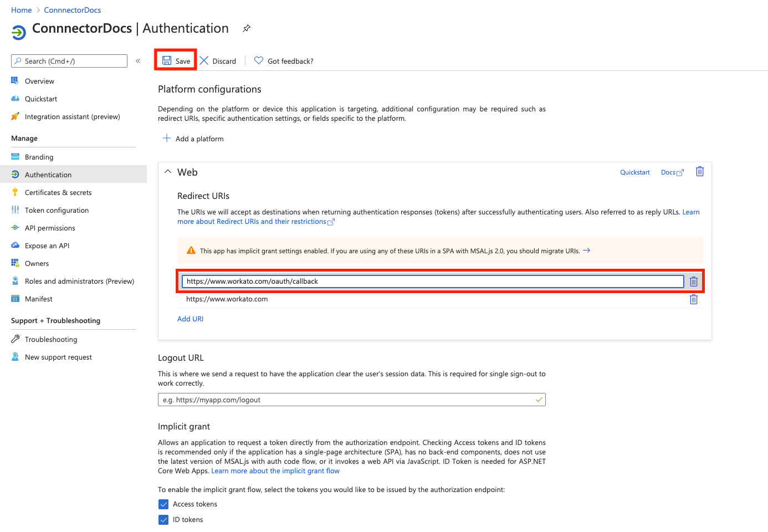Screen dimensions: 768x532
Task: Delete the oauth/callback redirect URI
Action: 693,282
